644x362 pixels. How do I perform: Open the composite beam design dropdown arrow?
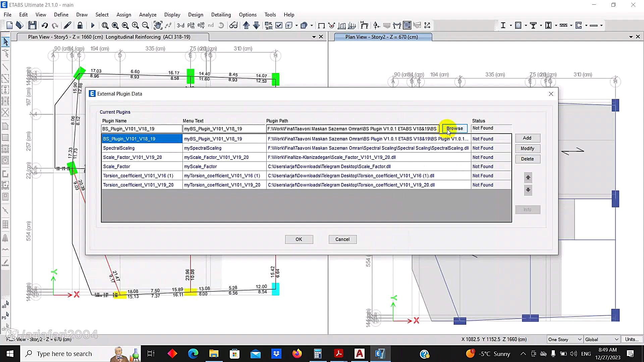(x=541, y=25)
